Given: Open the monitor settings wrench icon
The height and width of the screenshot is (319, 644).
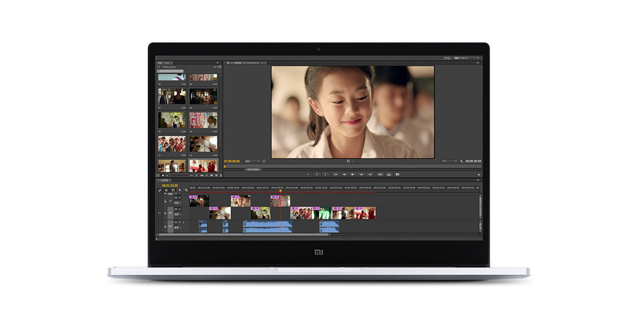Looking at the screenshot, I should 462,161.
